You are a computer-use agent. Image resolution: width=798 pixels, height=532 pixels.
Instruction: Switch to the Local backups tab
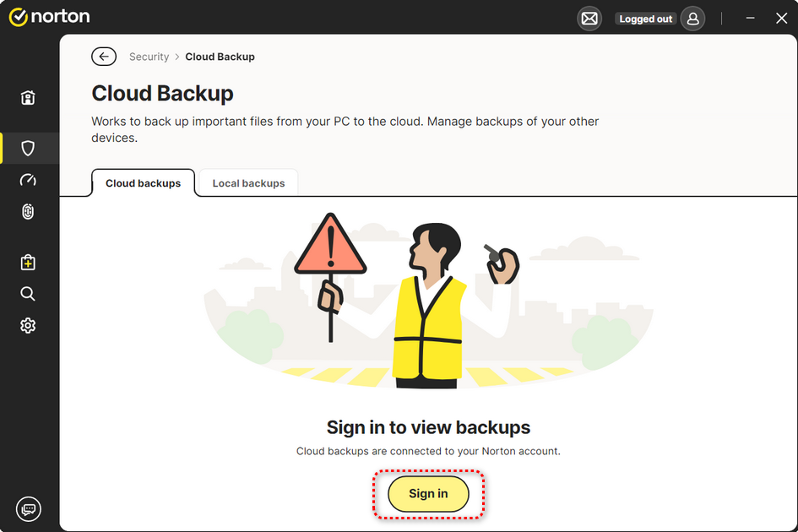coord(248,183)
